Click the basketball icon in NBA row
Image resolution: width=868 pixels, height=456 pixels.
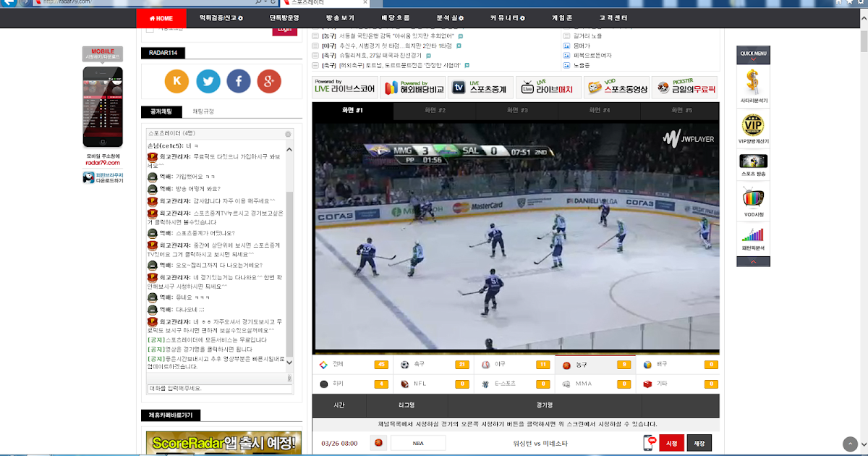(x=378, y=442)
